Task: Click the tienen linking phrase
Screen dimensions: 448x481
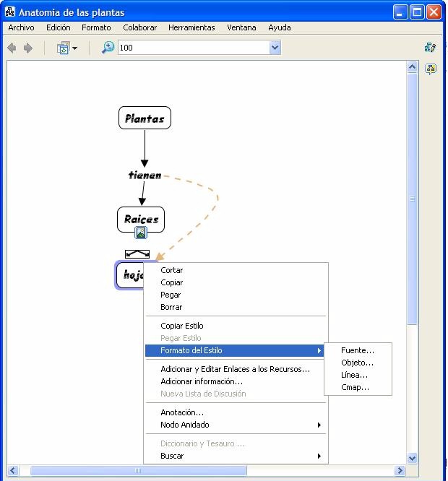Action: point(145,175)
